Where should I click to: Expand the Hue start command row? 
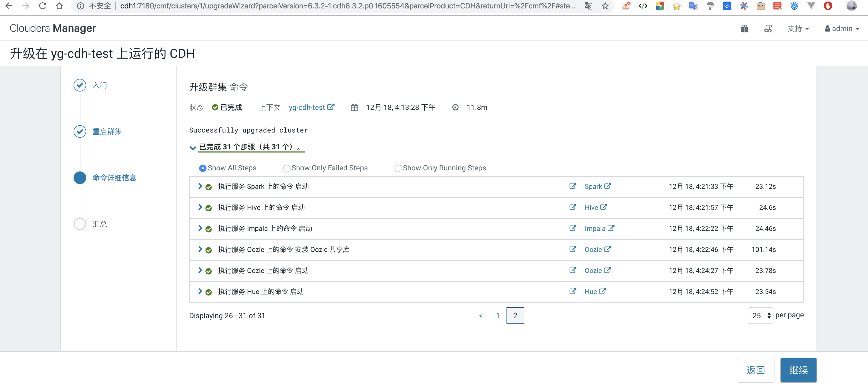pos(200,291)
